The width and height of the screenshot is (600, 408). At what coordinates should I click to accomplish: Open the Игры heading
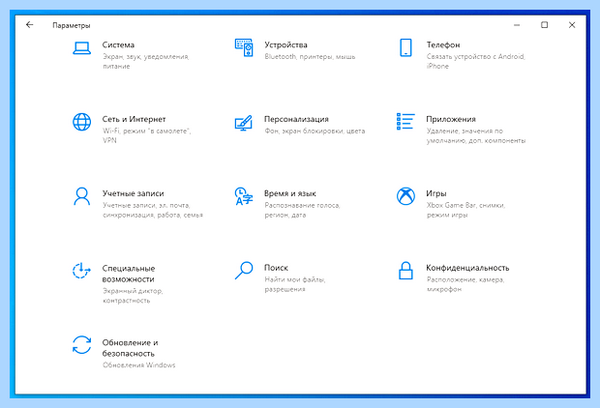tap(436, 193)
